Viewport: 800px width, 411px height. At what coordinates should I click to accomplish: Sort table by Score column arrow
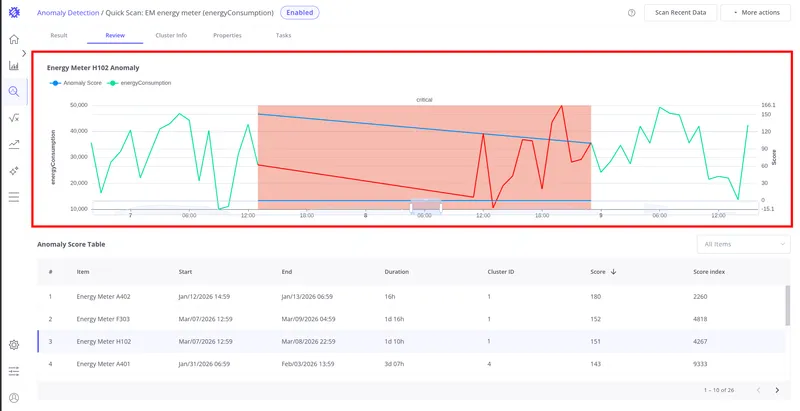pos(613,272)
